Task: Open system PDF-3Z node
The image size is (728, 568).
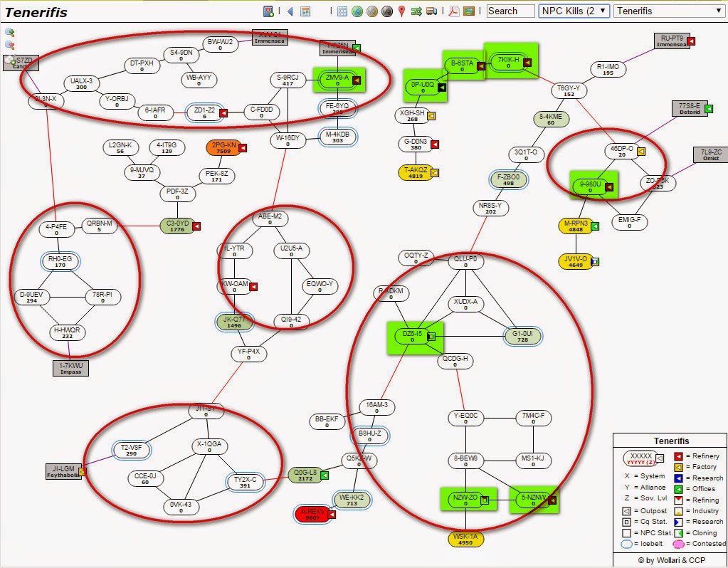Action: (x=177, y=194)
